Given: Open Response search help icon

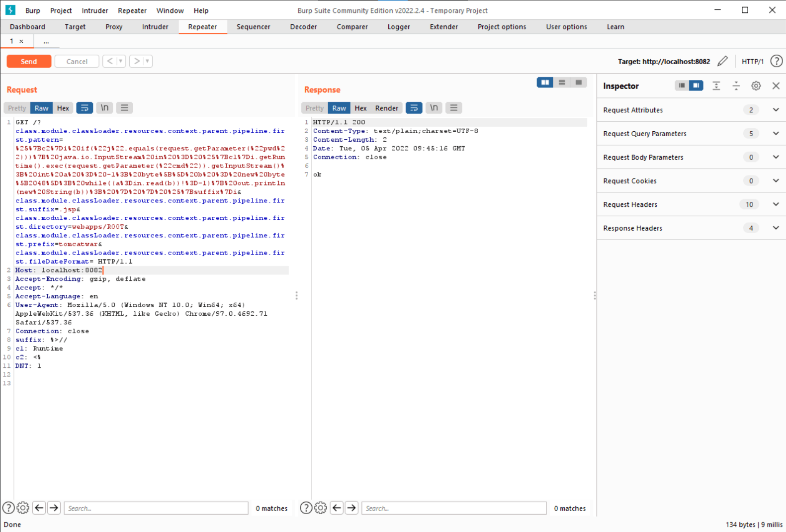Looking at the screenshot, I should click(x=306, y=508).
